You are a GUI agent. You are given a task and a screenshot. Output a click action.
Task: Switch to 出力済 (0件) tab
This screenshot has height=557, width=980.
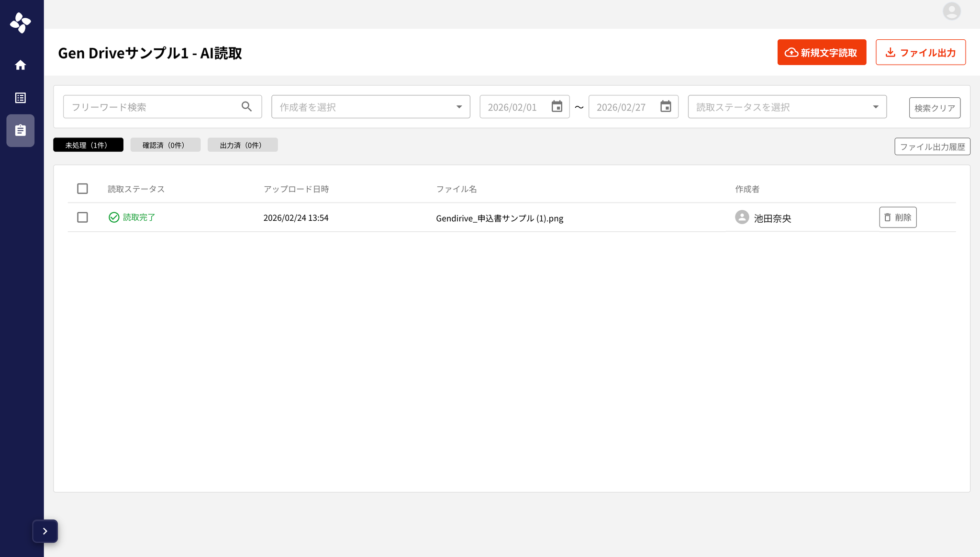click(x=242, y=145)
